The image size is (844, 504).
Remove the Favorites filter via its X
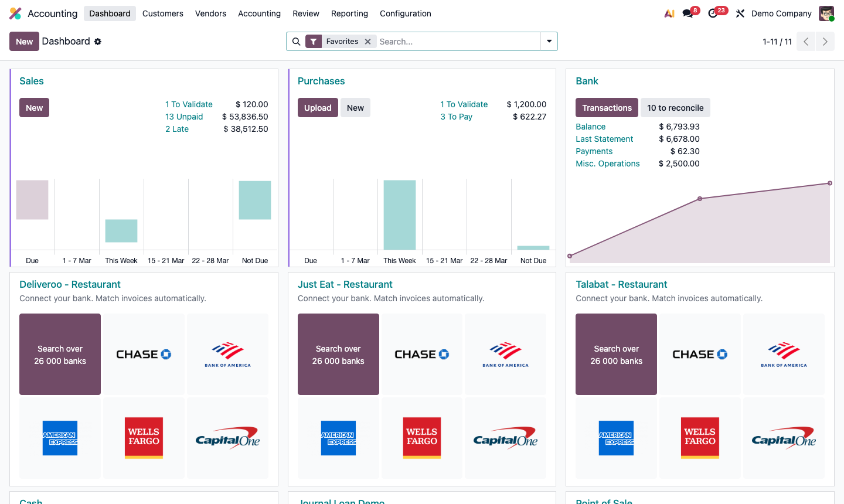coord(368,42)
